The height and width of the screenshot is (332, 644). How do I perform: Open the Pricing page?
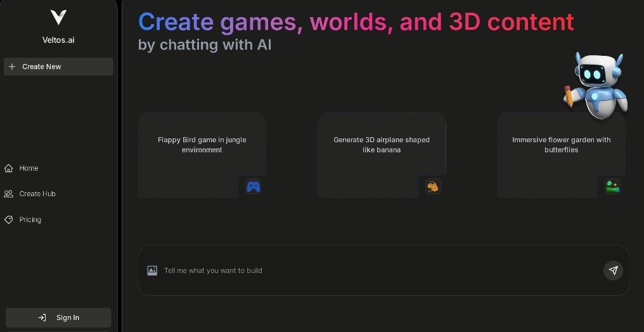coord(30,220)
